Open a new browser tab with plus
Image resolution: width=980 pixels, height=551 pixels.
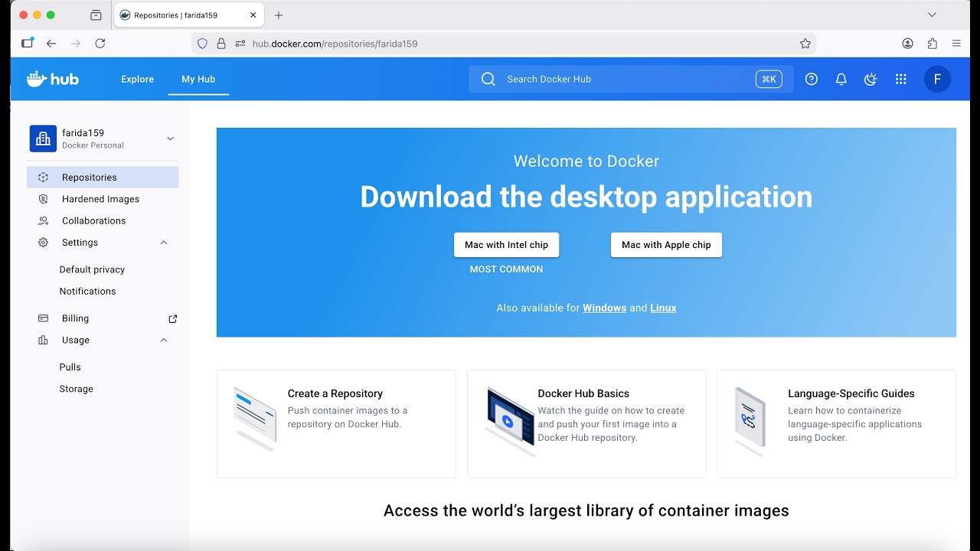pos(279,15)
